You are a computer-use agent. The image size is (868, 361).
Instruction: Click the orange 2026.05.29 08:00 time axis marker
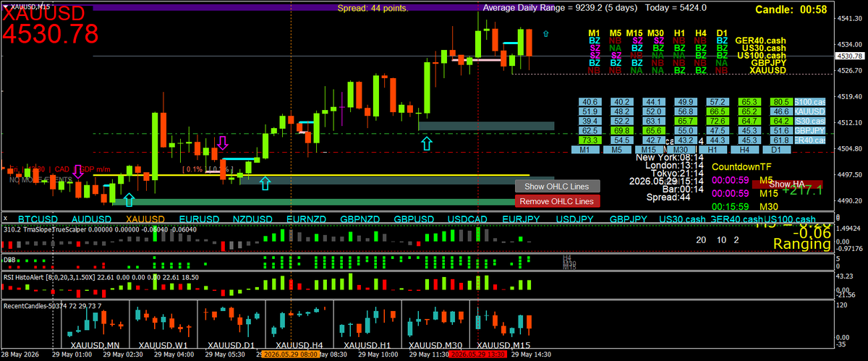coord(290,355)
